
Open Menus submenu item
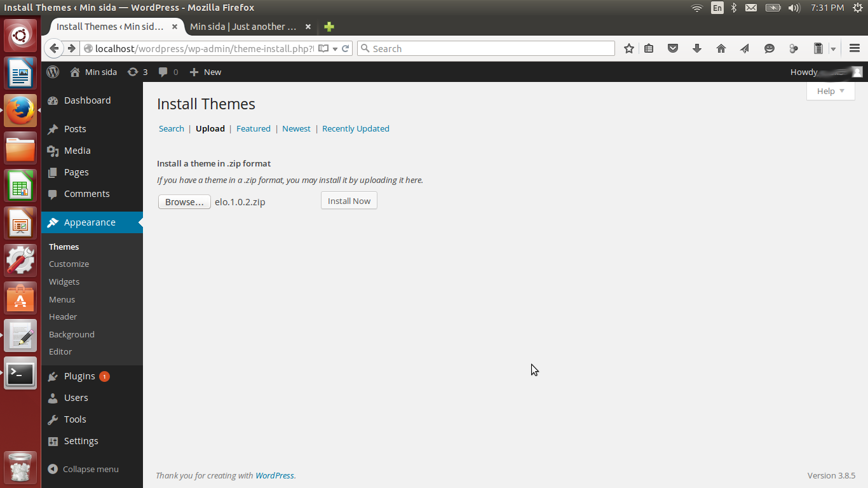[x=62, y=299]
